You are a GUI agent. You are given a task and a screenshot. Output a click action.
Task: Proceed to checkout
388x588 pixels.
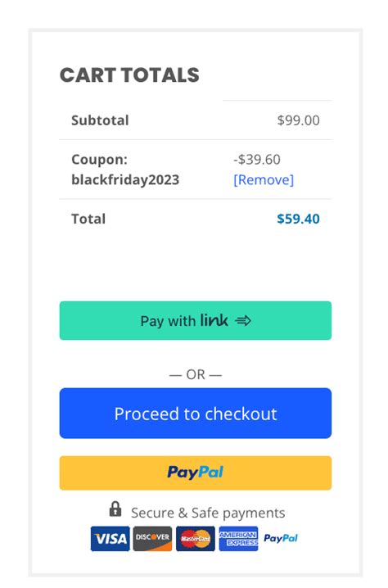196,414
